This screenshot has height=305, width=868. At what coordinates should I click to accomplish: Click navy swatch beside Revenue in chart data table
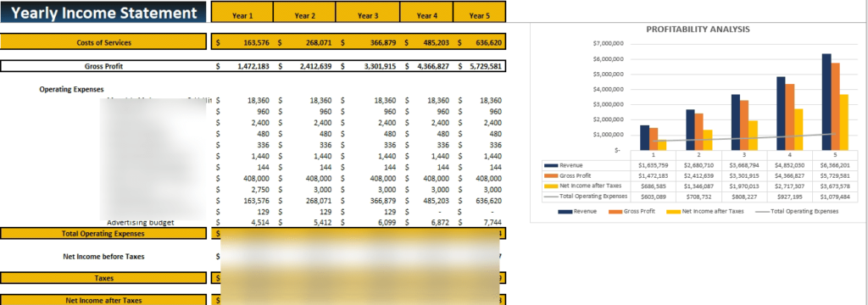point(551,165)
